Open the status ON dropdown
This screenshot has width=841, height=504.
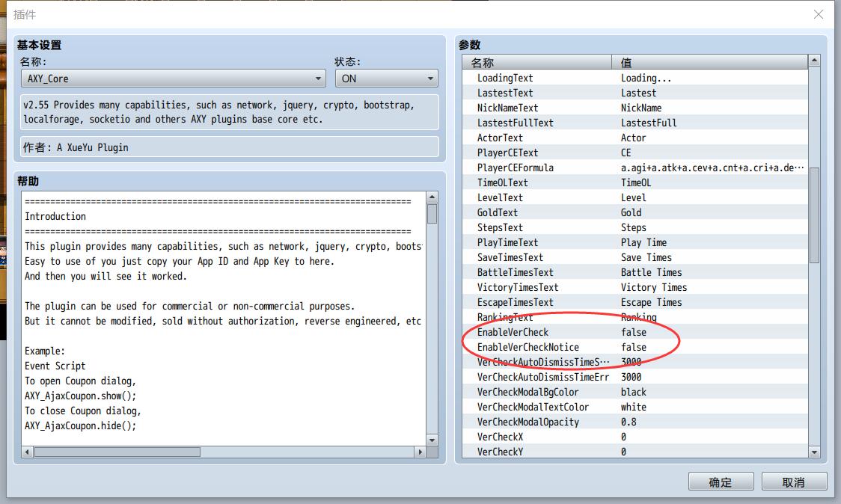(x=386, y=79)
